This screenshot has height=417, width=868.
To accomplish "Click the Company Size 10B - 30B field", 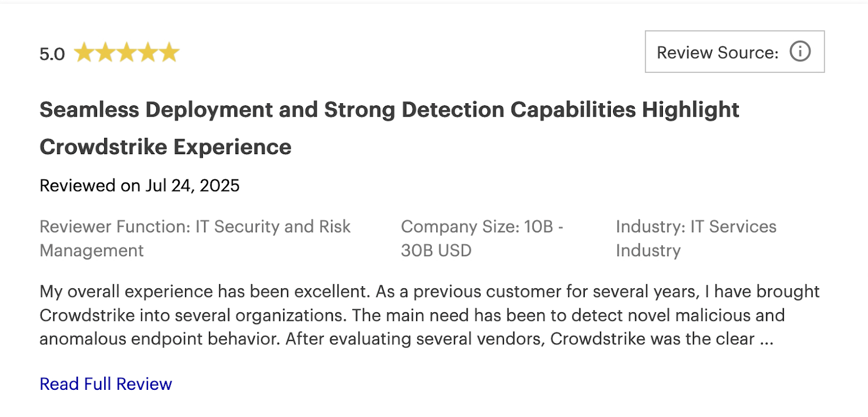I will pos(483,238).
